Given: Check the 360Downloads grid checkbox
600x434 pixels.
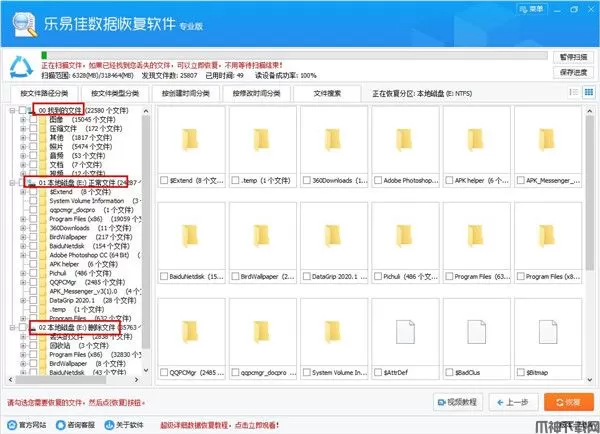Looking at the screenshot, I should coord(307,180).
